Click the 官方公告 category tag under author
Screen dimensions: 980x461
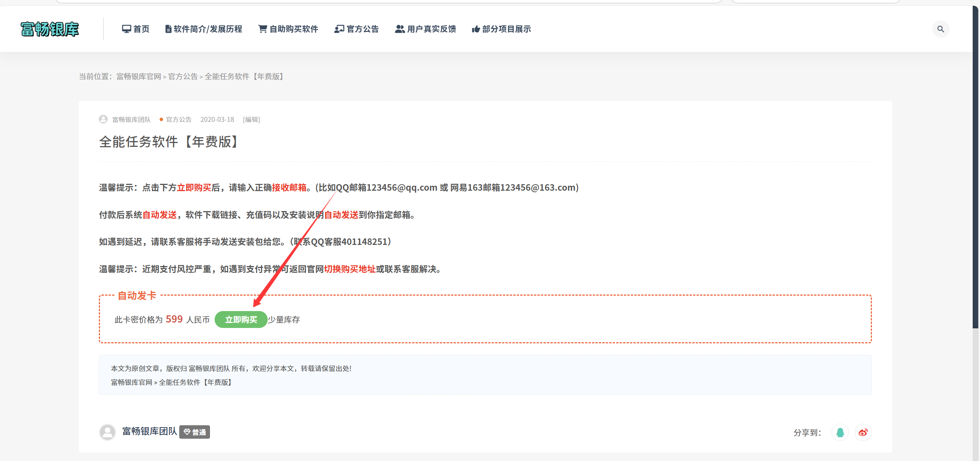[178, 120]
